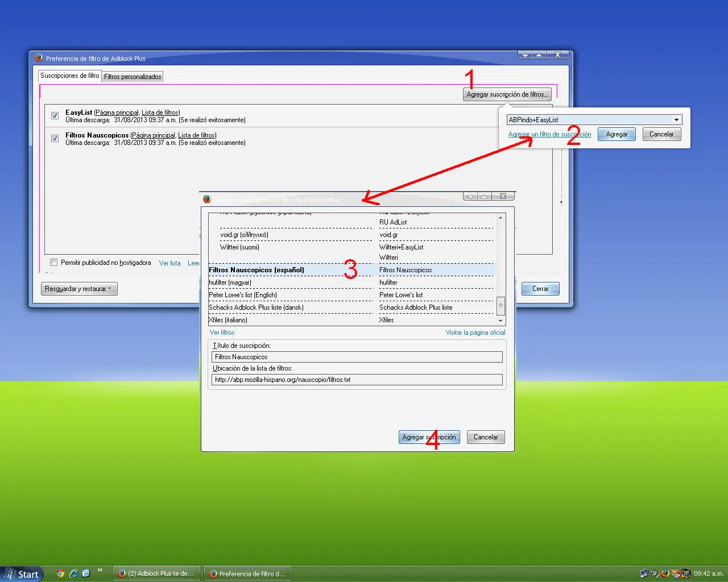
Task: Open the ABPindo+EasyList combo box
Action: [x=594, y=120]
